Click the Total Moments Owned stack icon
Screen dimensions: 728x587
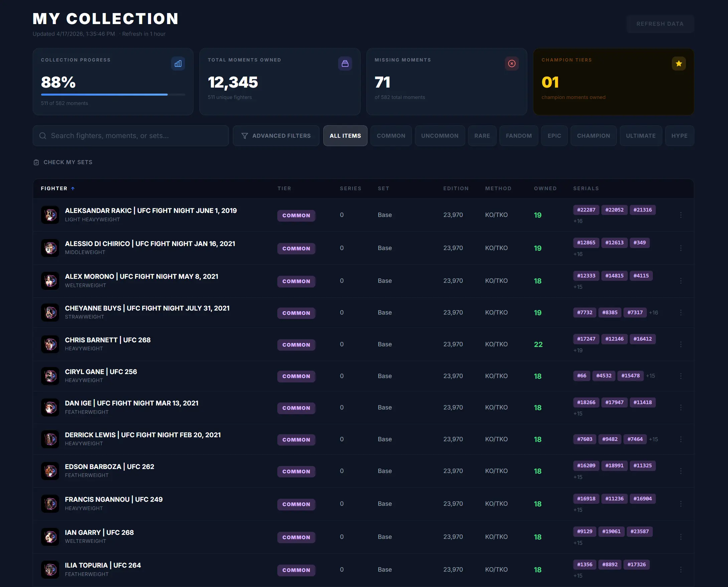click(345, 64)
